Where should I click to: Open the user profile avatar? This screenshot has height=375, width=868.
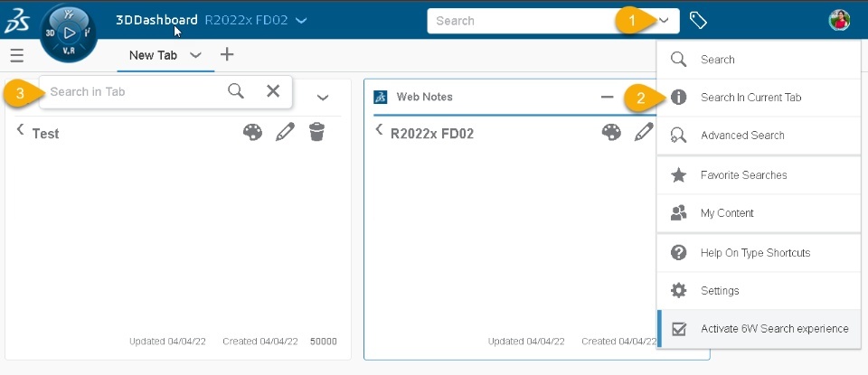[x=839, y=21]
